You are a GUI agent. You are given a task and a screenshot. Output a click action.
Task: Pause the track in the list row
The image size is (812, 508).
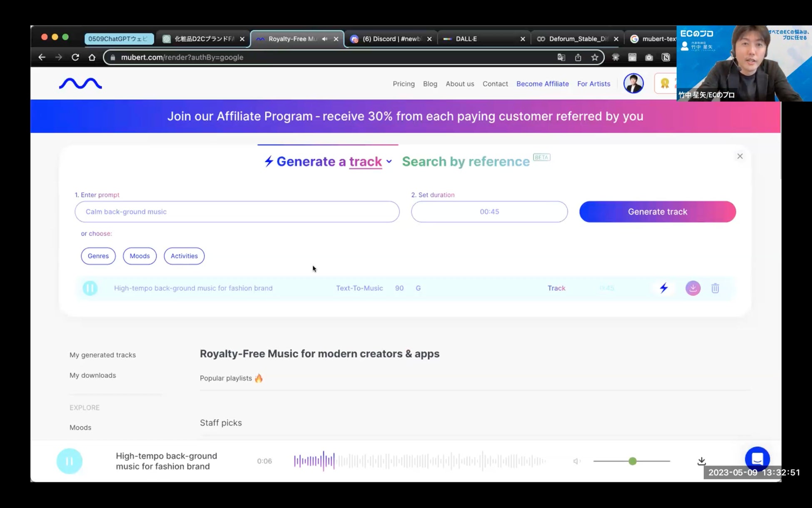point(90,288)
